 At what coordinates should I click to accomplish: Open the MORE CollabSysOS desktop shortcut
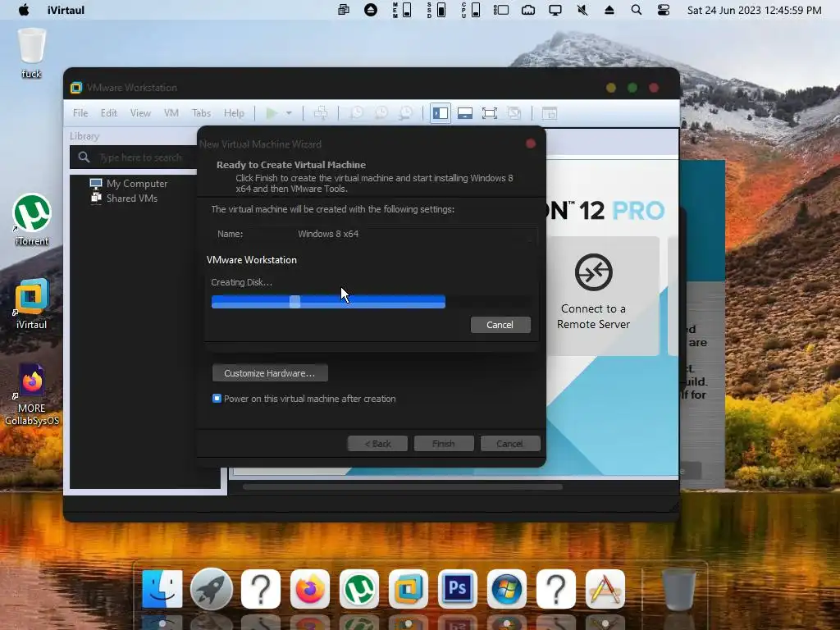[32, 394]
